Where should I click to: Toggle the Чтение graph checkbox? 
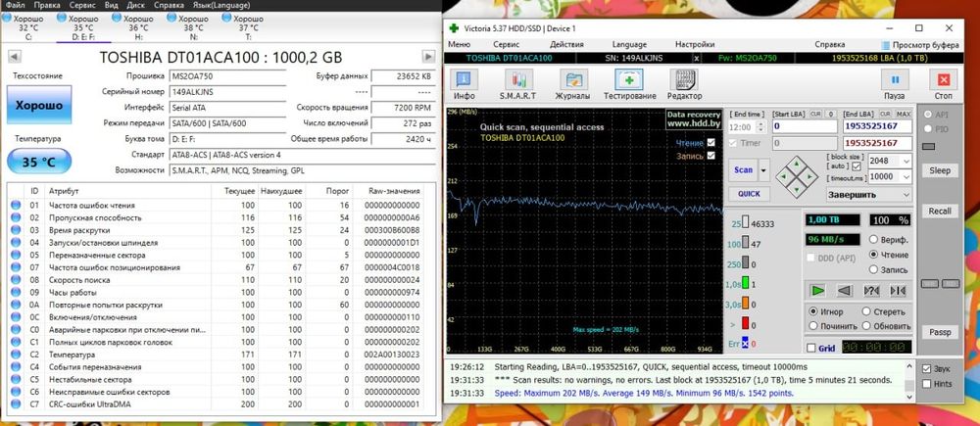[710, 143]
